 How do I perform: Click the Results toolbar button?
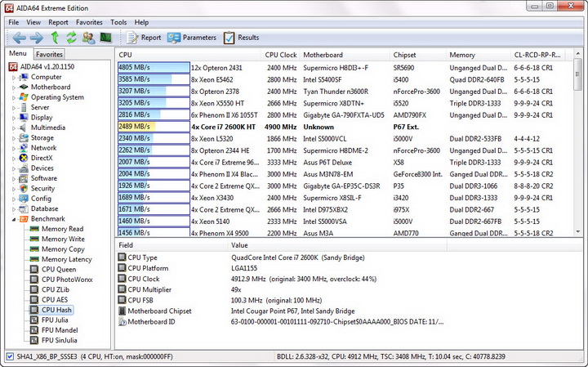(x=241, y=38)
